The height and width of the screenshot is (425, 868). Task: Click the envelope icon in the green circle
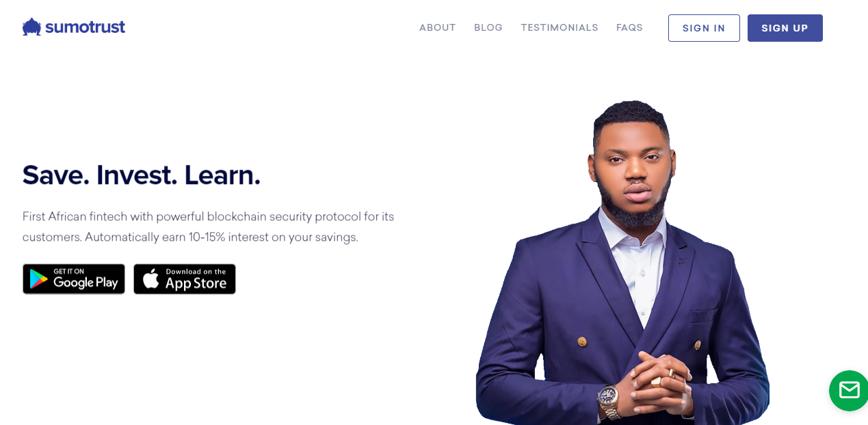click(850, 390)
